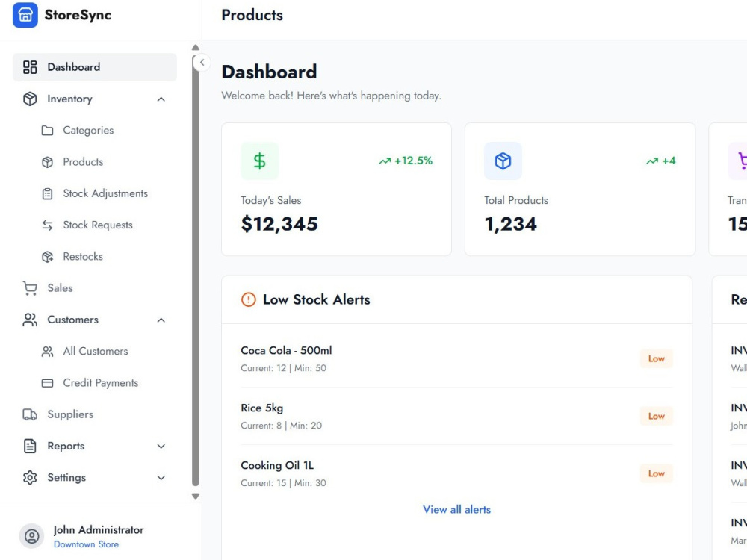Open the Sales section

[x=60, y=288]
